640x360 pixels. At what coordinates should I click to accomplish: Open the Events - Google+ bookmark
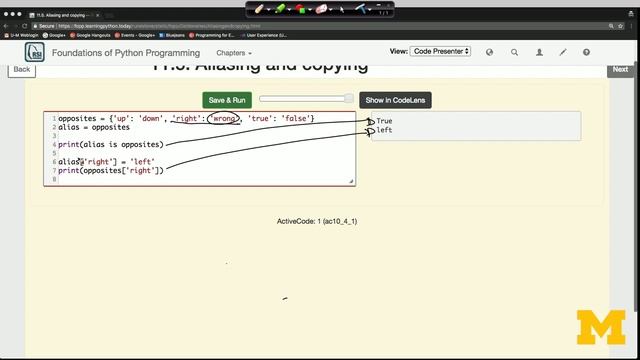[135, 35]
